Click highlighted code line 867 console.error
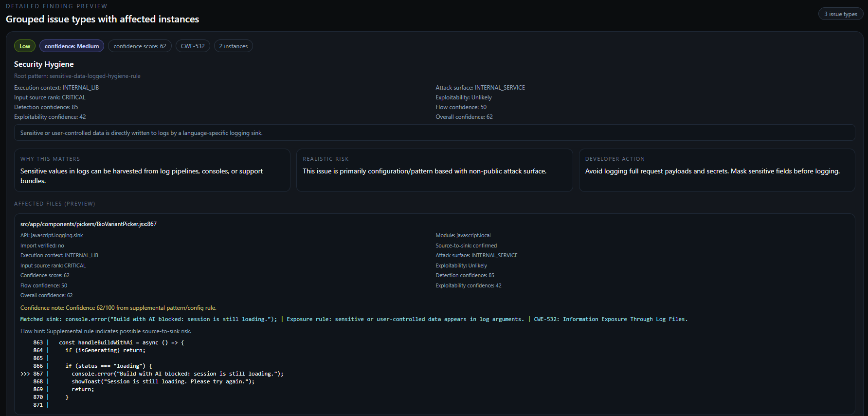The height and width of the screenshot is (416, 868). coord(152,374)
